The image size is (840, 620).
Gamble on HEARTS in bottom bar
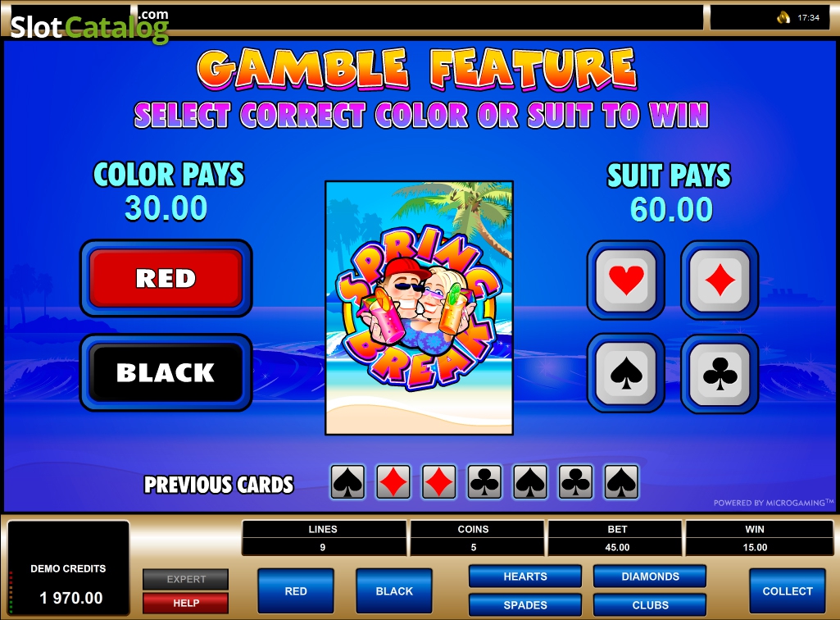525,577
